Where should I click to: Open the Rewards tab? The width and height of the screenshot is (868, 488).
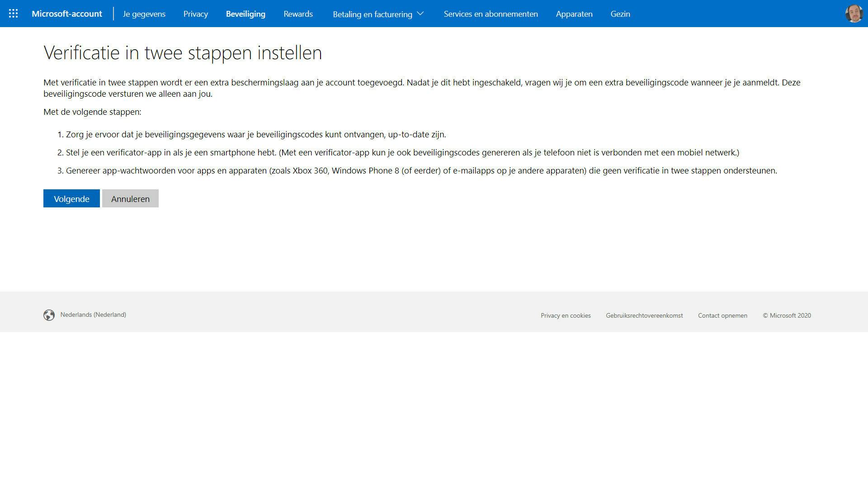coord(298,14)
